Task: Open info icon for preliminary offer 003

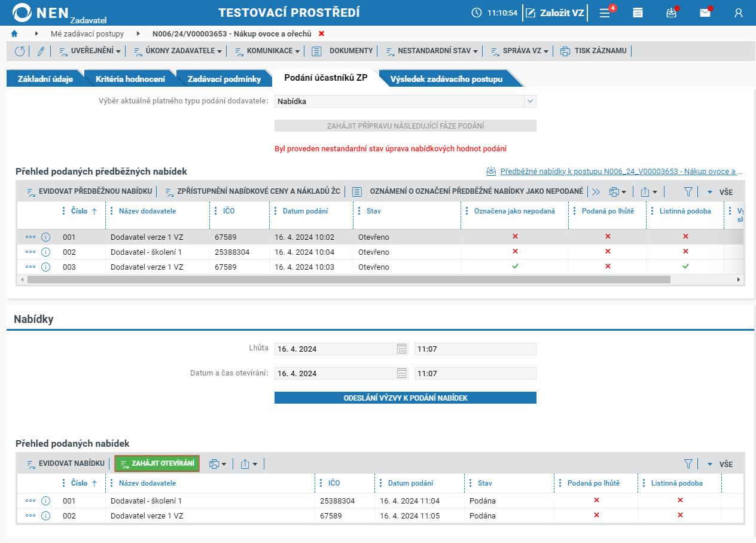Action: point(46,267)
